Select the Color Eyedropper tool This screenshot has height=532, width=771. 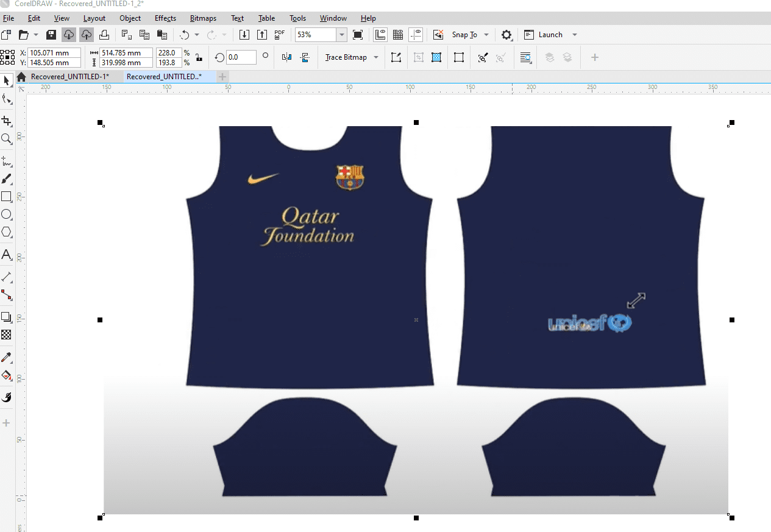[x=7, y=357]
